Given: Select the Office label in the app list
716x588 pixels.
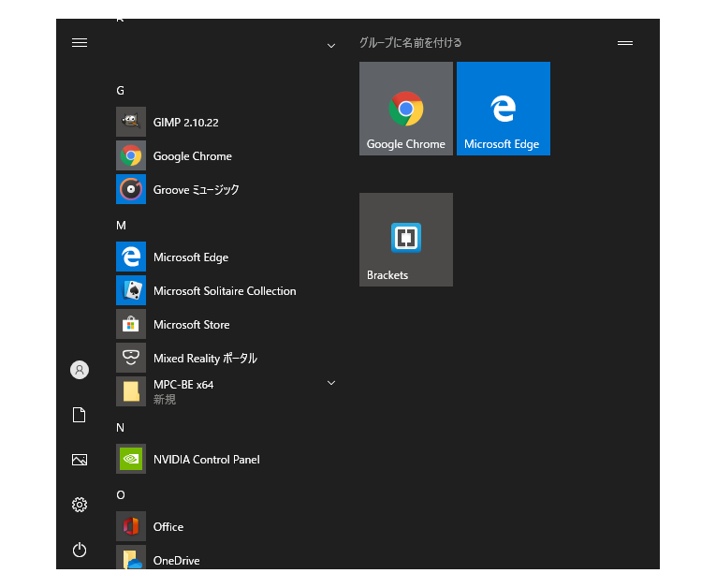Looking at the screenshot, I should pyautogui.click(x=168, y=527).
